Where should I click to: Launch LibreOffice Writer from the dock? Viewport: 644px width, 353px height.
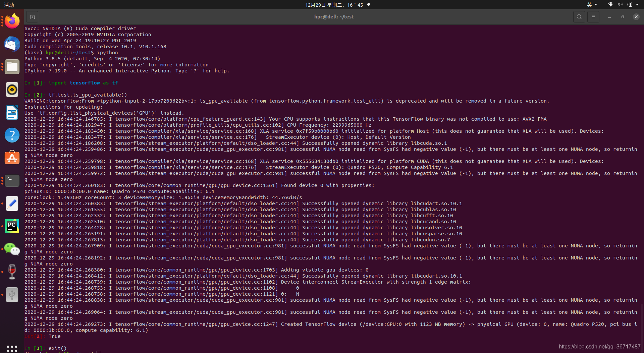[x=12, y=112]
